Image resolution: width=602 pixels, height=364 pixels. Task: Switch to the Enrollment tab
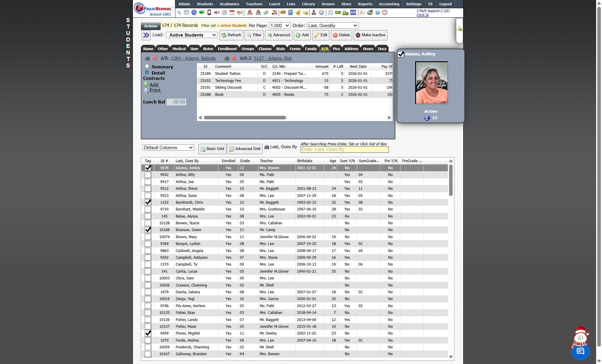(x=227, y=49)
